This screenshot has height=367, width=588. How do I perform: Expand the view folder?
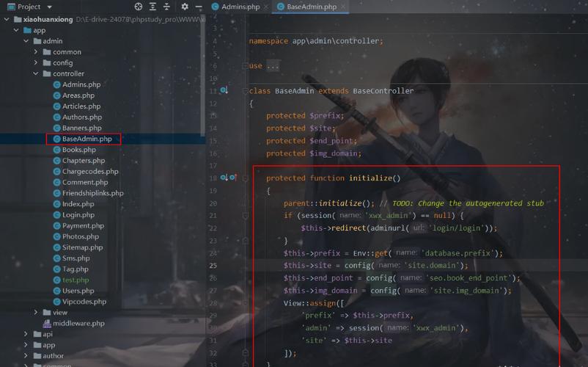pyautogui.click(x=36, y=312)
